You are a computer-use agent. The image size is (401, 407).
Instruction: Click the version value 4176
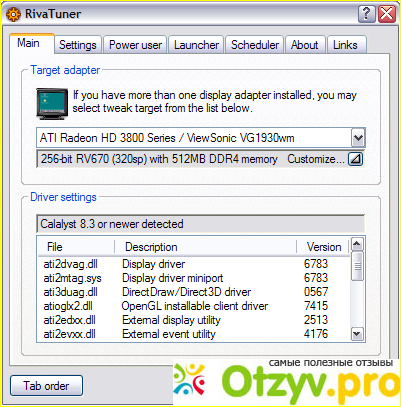[316, 334]
